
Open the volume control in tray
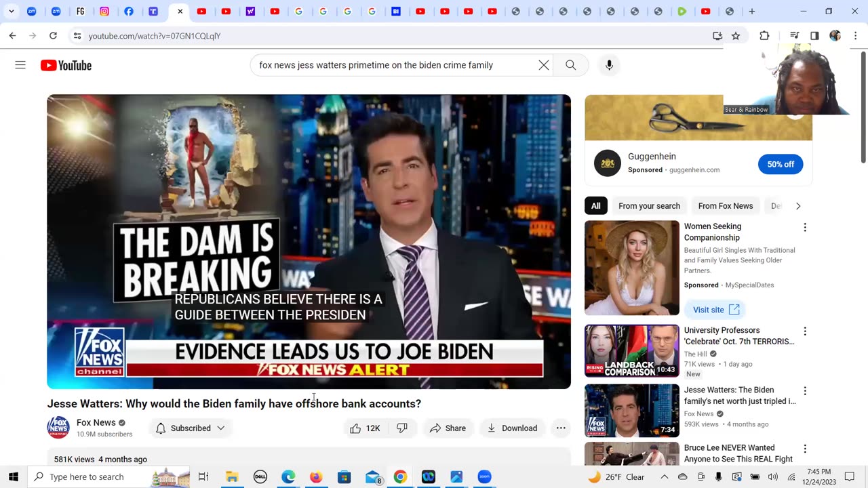click(x=773, y=476)
